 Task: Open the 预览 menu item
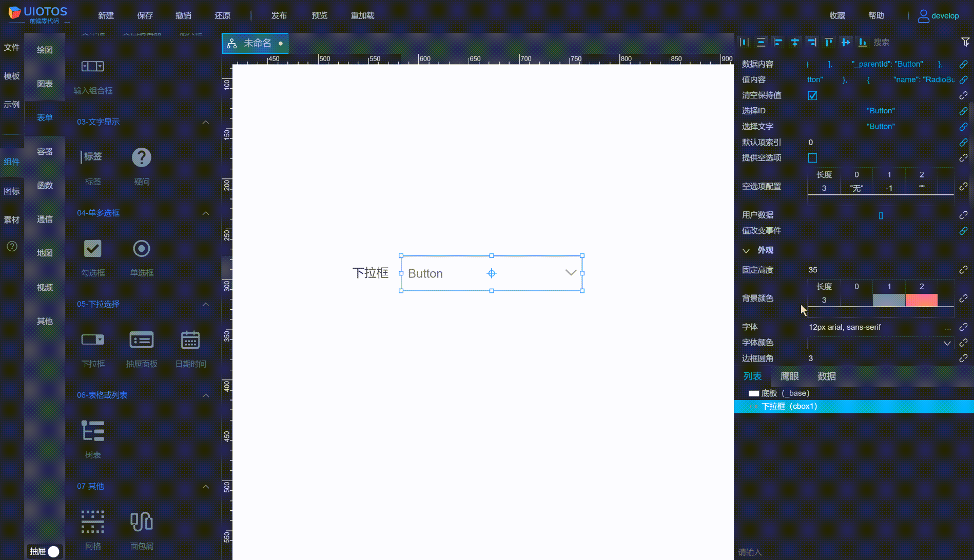(319, 15)
